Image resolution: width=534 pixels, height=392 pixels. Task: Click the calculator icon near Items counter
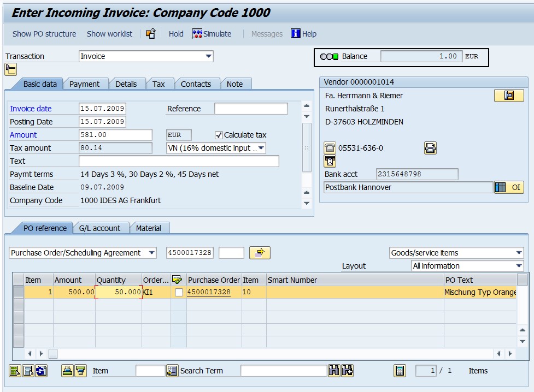[400, 371]
